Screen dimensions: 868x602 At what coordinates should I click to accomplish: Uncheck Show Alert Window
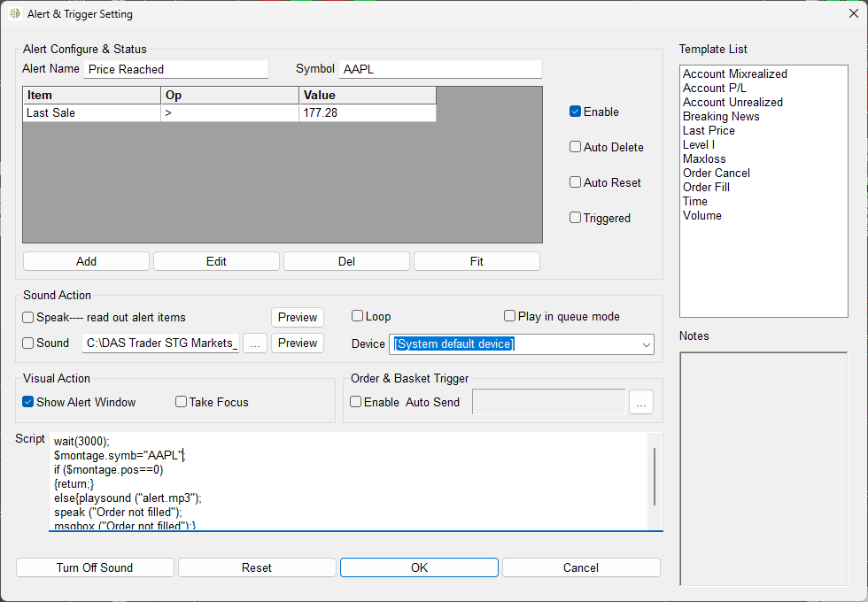[27, 402]
